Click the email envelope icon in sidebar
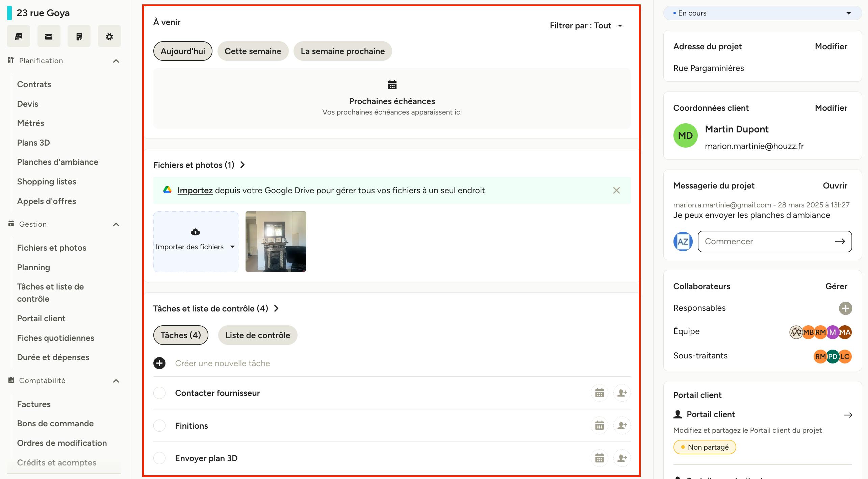Screen dimensions: 868x479 pyautogui.click(x=49, y=36)
